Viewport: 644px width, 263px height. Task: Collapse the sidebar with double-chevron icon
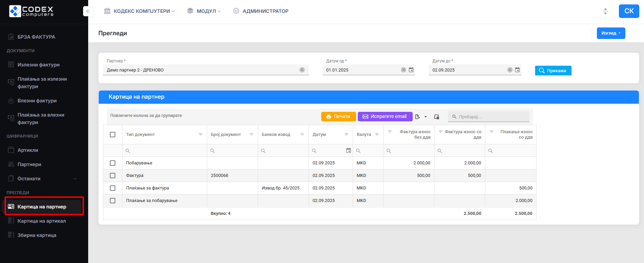[88, 11]
